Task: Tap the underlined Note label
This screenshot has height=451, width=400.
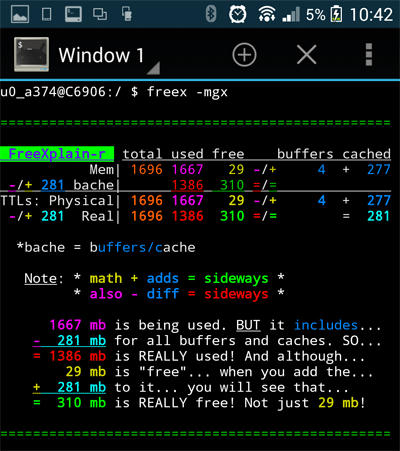Action: tap(40, 278)
